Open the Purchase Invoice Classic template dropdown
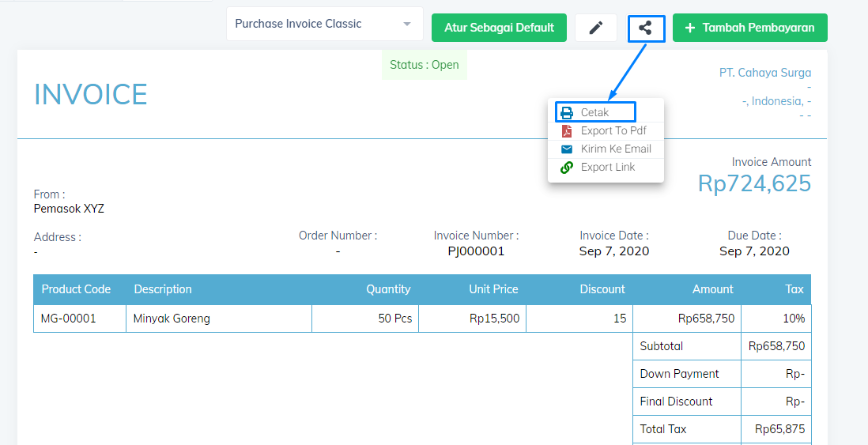 (324, 24)
